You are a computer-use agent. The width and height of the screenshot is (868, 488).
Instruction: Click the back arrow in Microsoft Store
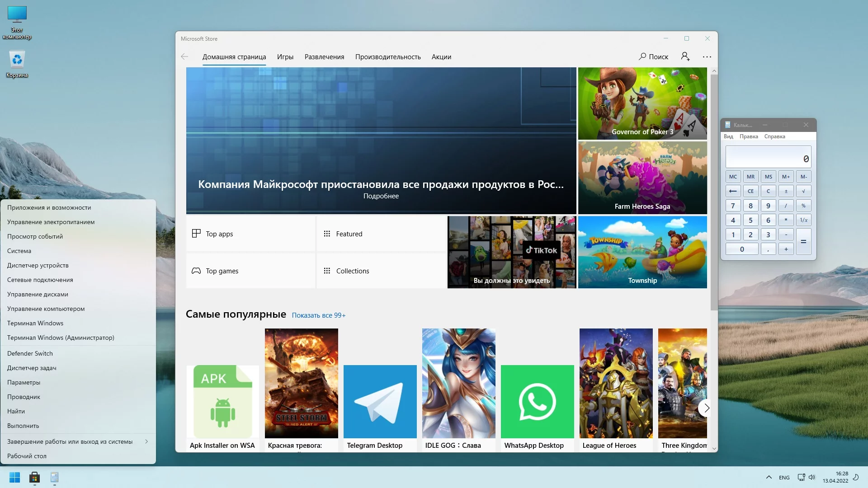coord(184,56)
